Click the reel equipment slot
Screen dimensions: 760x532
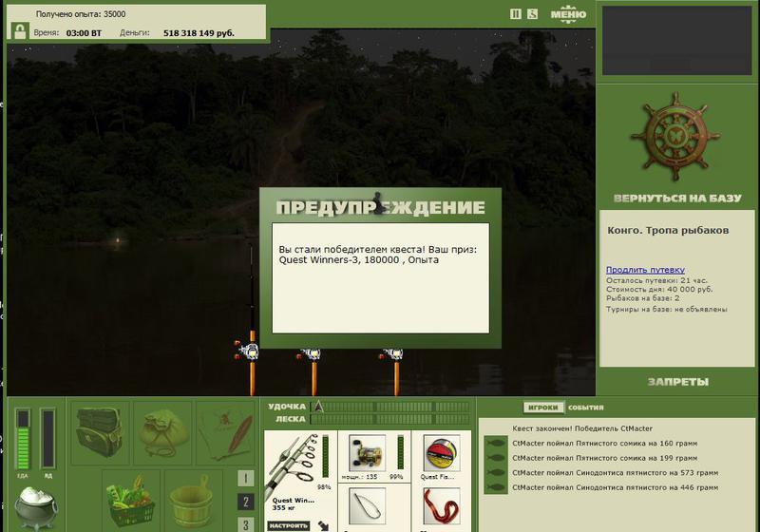[367, 453]
